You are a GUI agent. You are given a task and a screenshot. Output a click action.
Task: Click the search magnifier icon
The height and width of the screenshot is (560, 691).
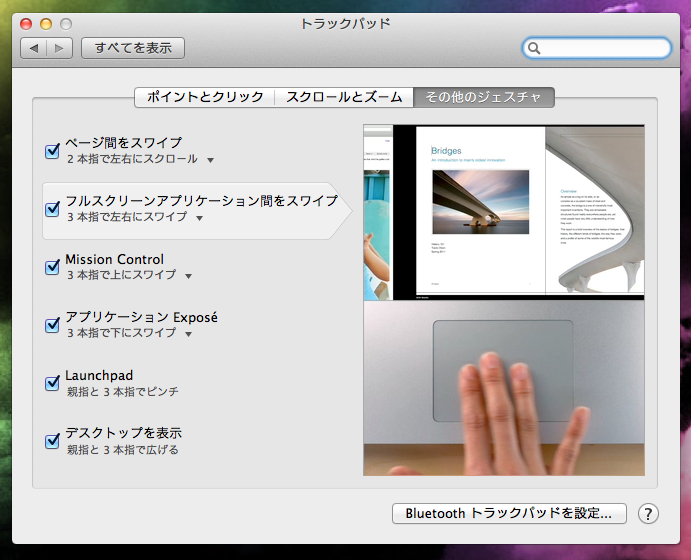[535, 48]
